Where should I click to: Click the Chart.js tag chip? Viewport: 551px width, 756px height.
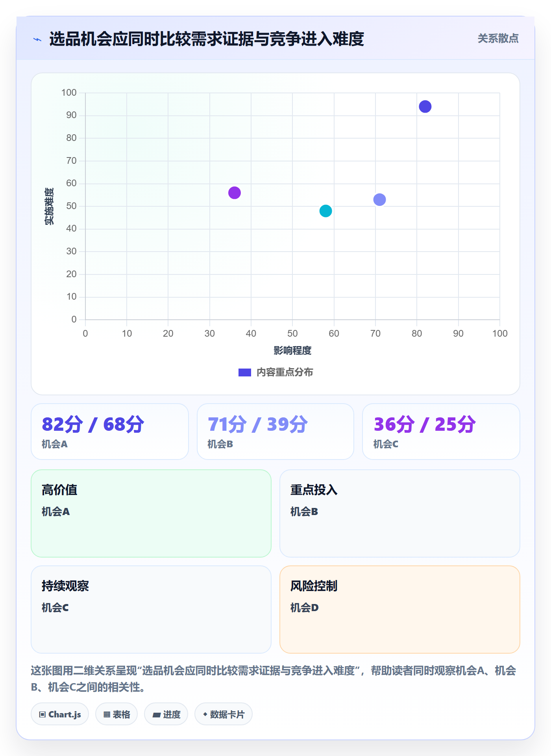(x=60, y=714)
